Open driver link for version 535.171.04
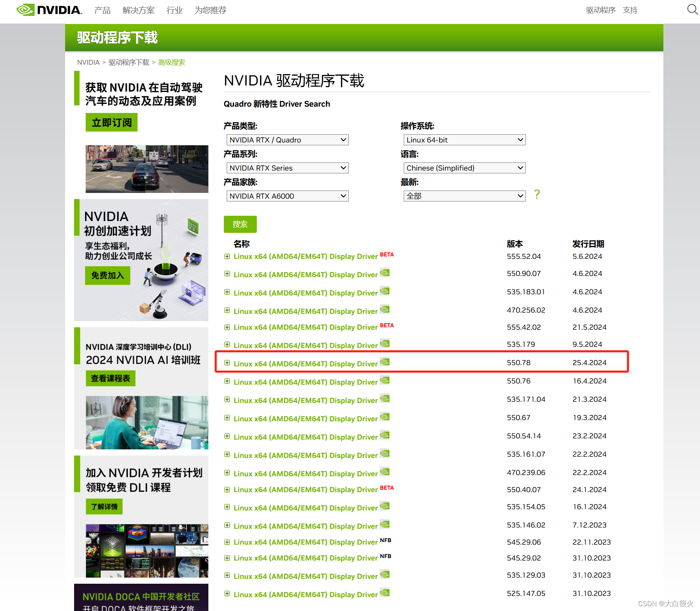Viewport: 700px width, 611px height. tap(306, 401)
